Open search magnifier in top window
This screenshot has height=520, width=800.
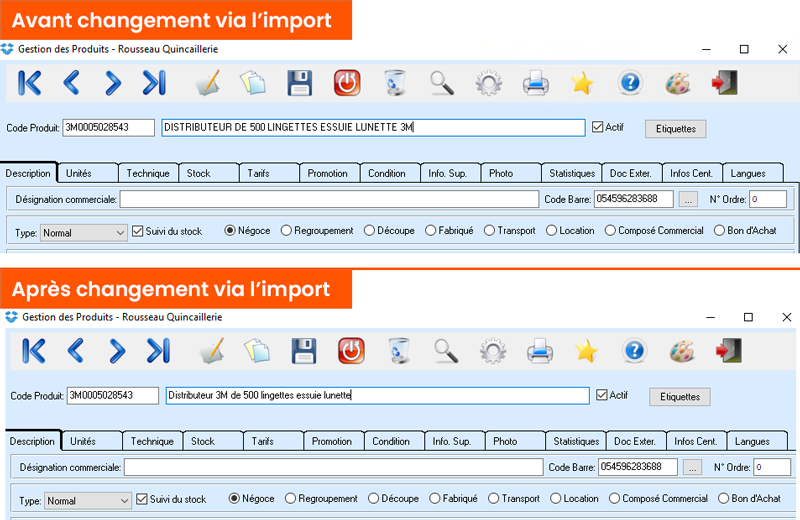(442, 83)
